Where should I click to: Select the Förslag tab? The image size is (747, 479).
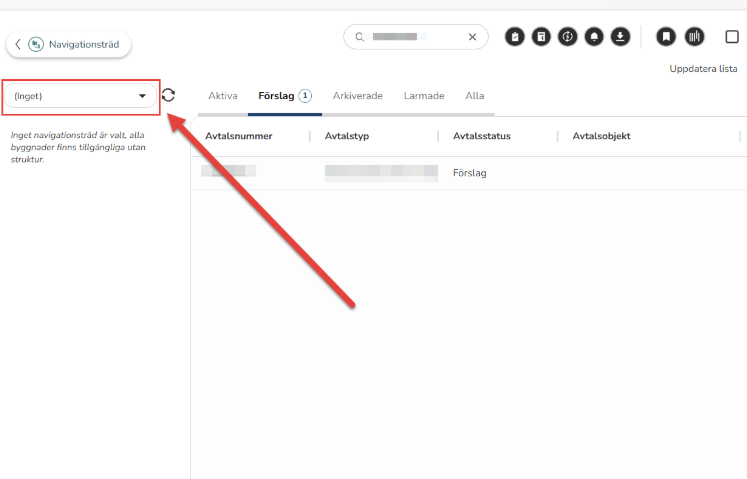(276, 96)
